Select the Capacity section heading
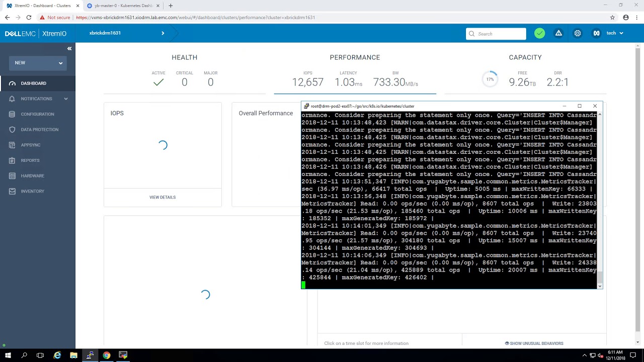This screenshot has height=362, width=644. (525, 57)
